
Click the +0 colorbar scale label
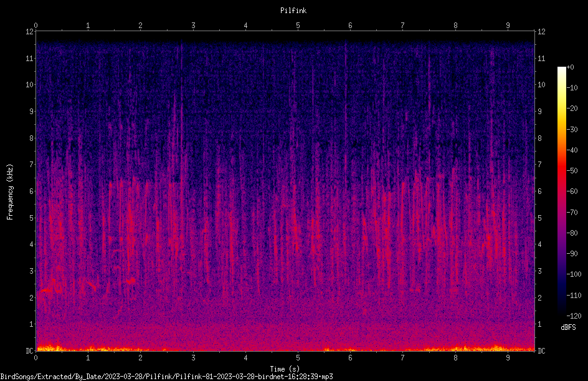(x=571, y=67)
